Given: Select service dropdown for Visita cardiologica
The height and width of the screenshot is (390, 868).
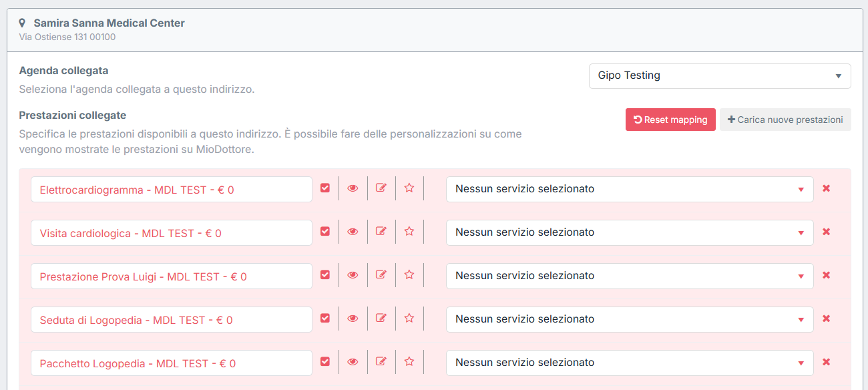Looking at the screenshot, I should pos(629,232).
